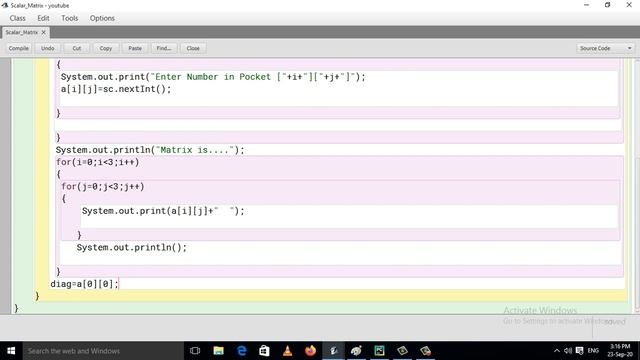
Task: Click the Find... button
Action: (164, 48)
